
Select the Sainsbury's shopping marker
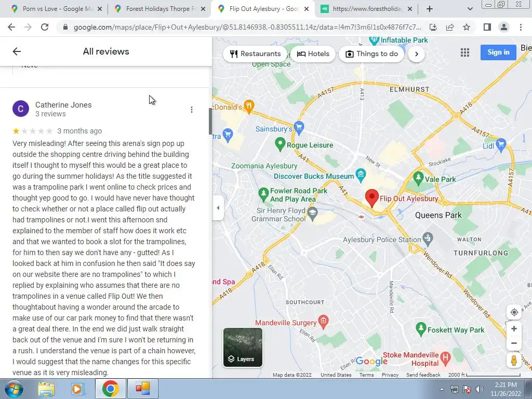[x=299, y=128]
